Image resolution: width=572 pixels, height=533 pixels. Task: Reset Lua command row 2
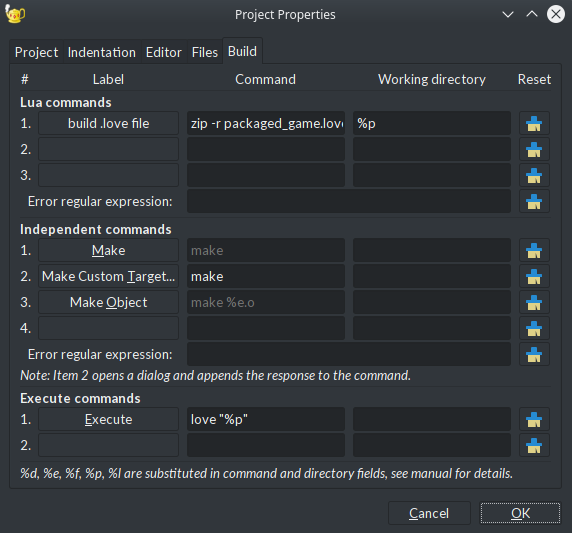pos(534,149)
